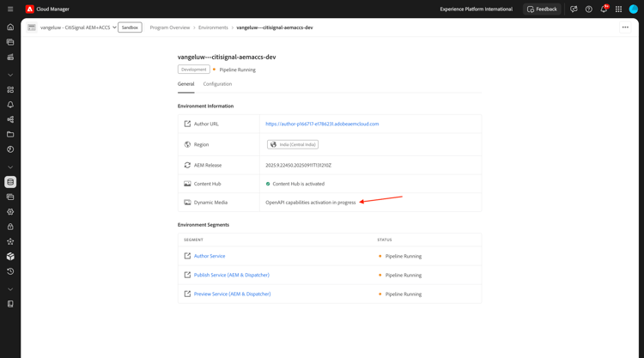Click the Feedback button
This screenshot has width=644, height=358.
[542, 9]
